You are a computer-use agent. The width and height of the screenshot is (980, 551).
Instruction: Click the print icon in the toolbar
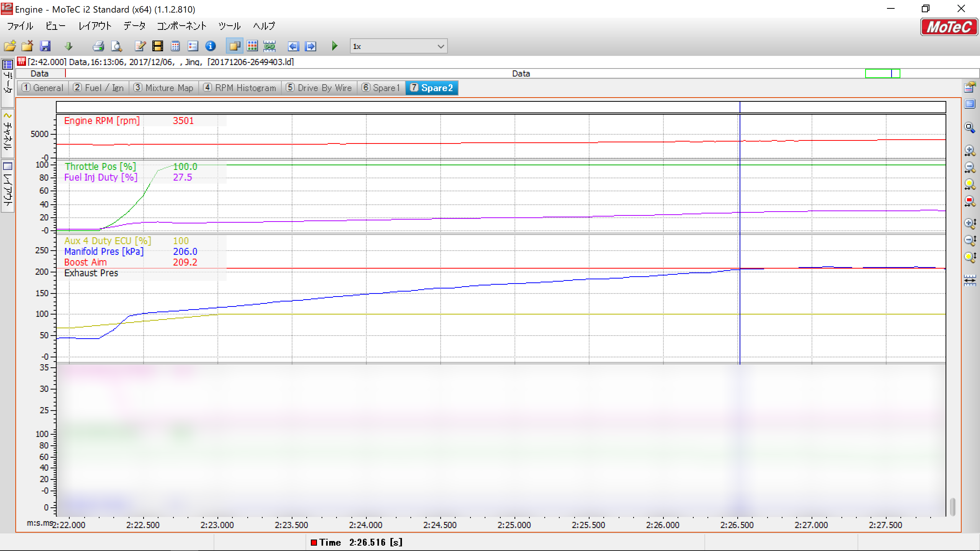[98, 46]
